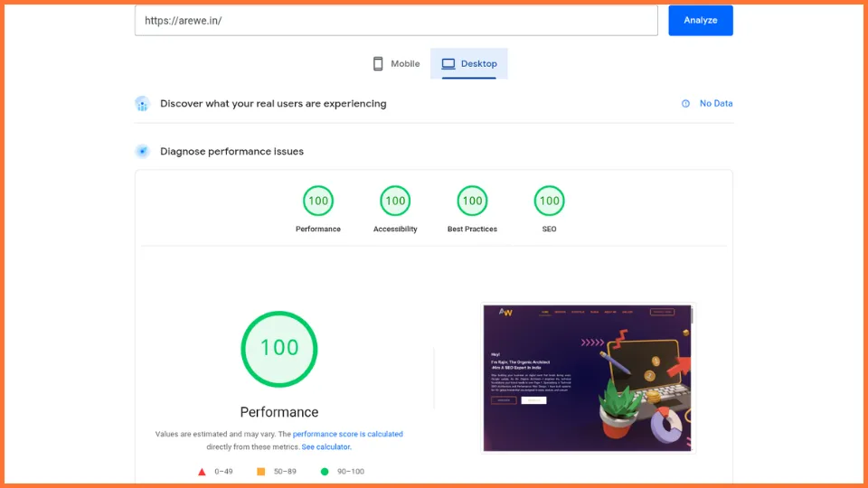
Task: Jump to the Best Practices score gauge
Action: (x=472, y=201)
